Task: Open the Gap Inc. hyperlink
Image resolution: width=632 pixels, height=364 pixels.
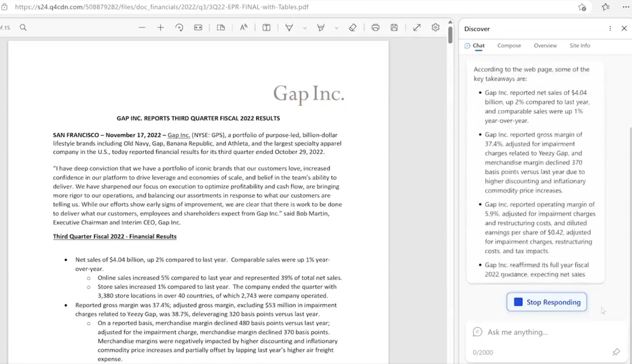Action: click(x=179, y=135)
